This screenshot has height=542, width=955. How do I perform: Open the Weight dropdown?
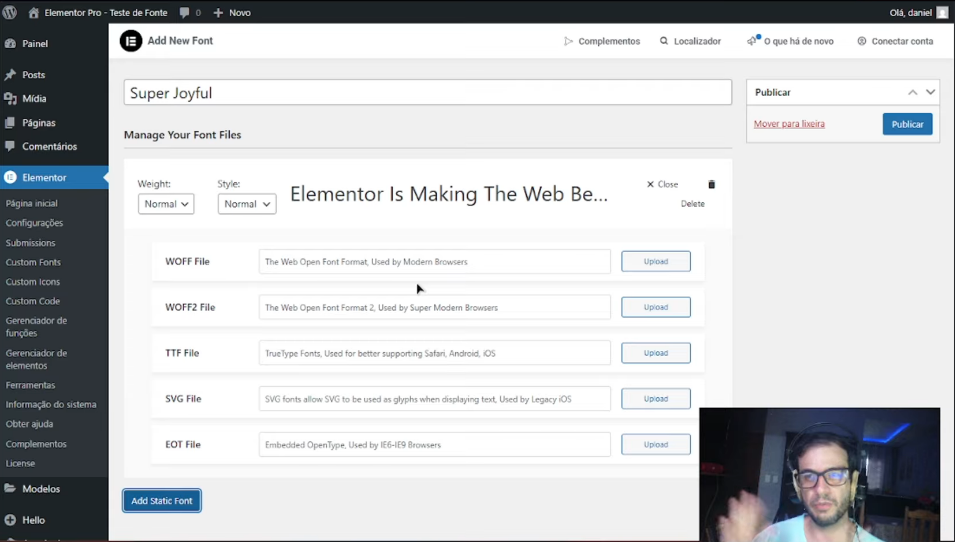tap(166, 204)
